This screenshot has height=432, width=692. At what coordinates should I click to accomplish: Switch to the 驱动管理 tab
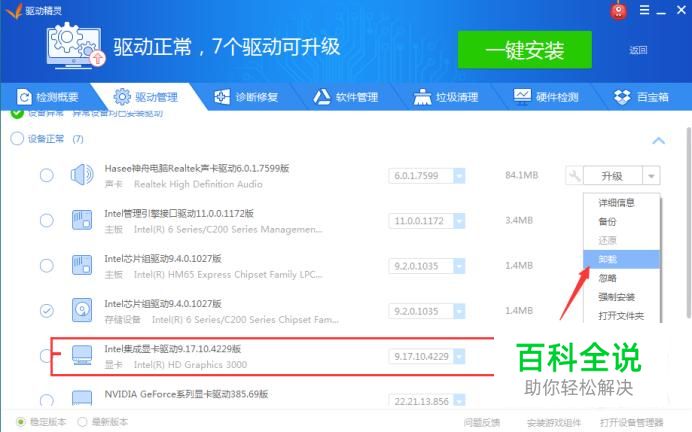point(146,97)
